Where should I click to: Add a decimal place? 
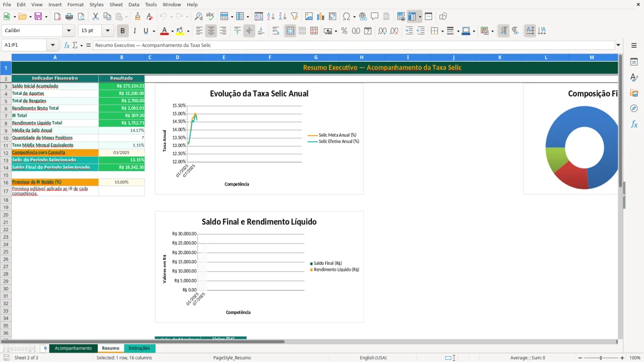[382, 31]
